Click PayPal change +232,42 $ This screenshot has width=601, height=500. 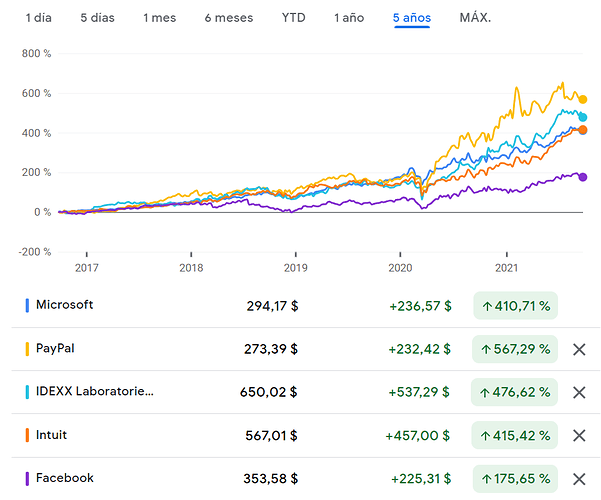(x=420, y=349)
